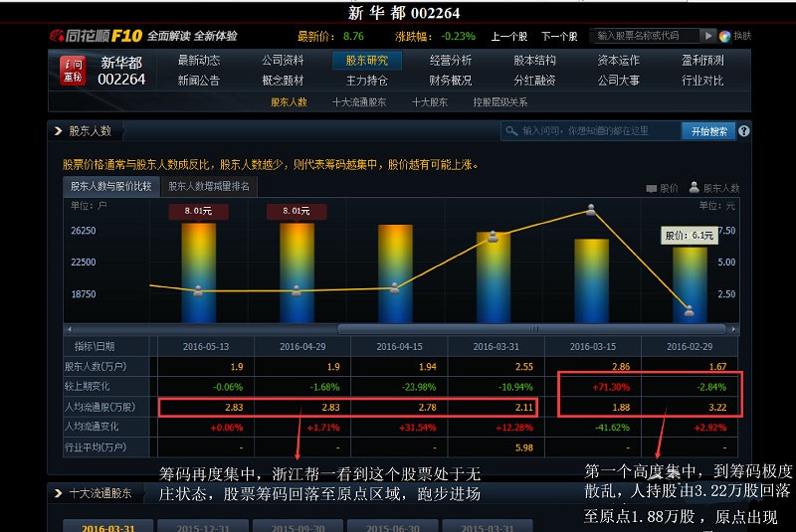Screen dimensions: 796x532
Task: Click the help question mark icon
Action: point(743,131)
